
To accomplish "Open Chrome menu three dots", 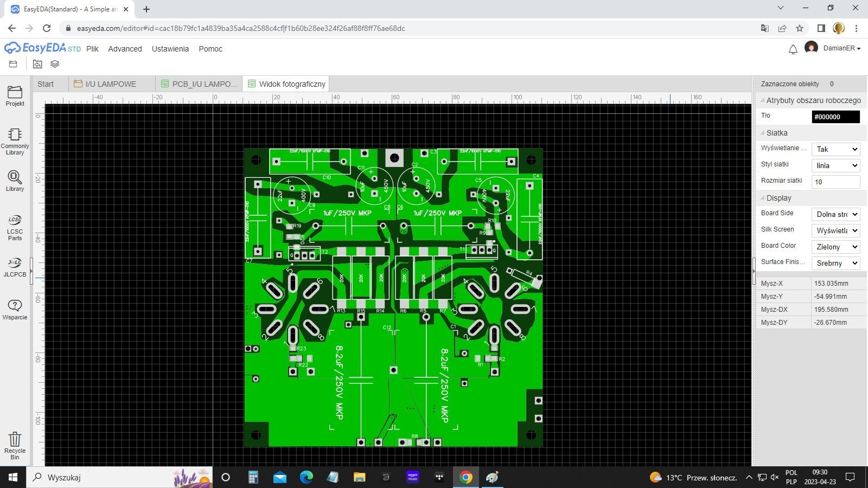I will (x=856, y=28).
